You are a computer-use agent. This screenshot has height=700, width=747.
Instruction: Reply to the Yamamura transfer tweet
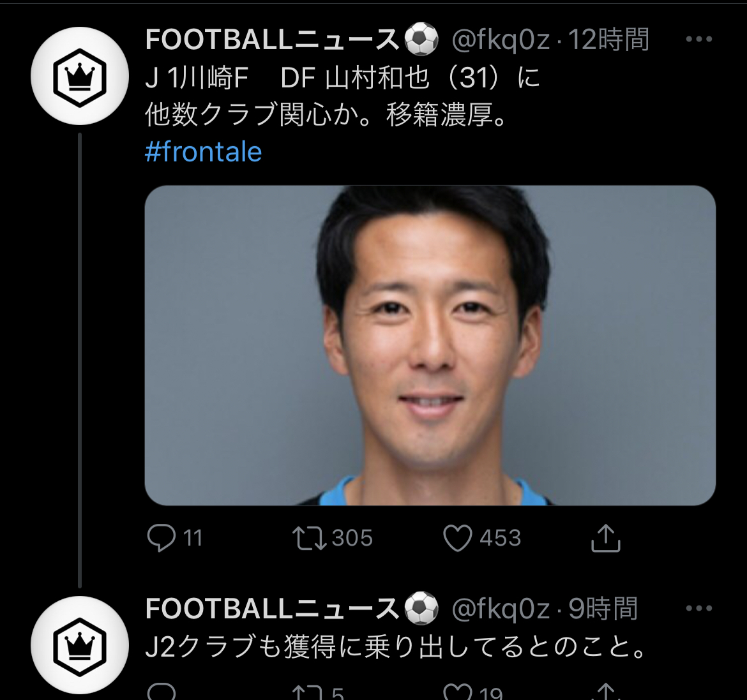click(x=161, y=538)
